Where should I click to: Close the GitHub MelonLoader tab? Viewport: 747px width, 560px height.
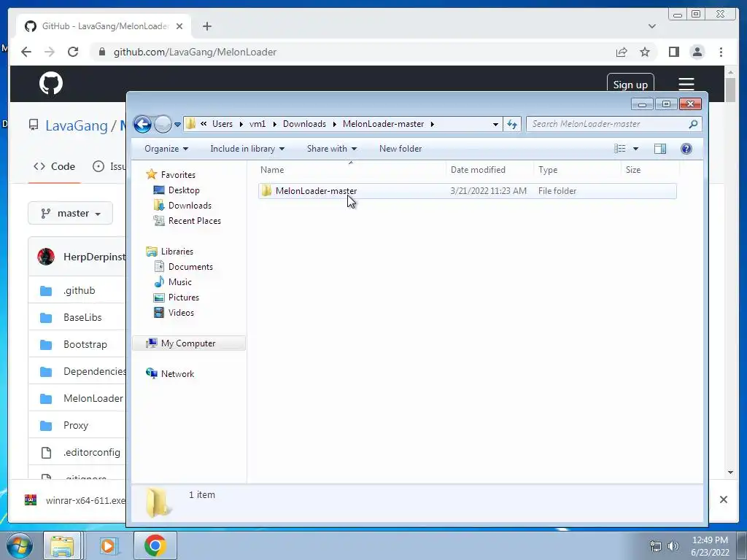(179, 26)
